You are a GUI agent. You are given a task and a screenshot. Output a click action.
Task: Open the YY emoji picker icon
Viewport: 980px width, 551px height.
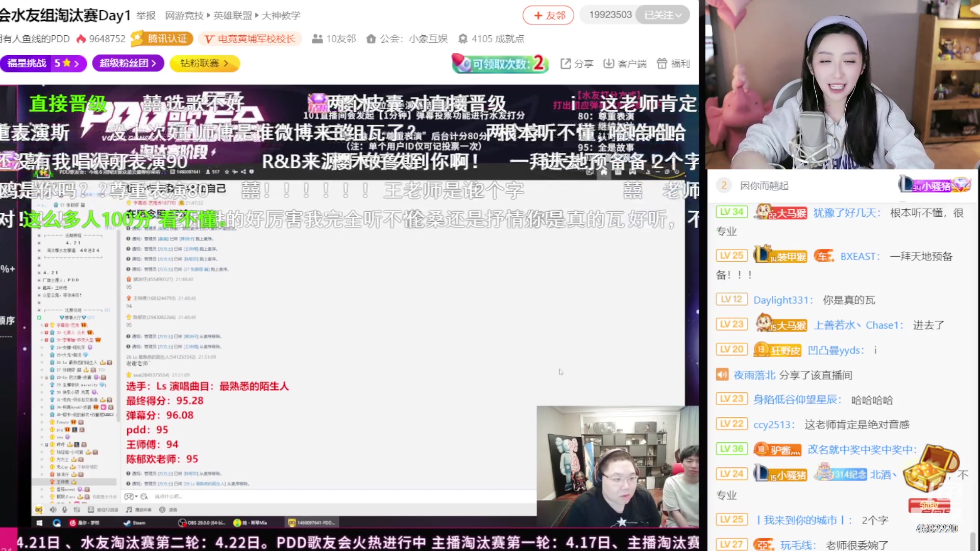point(144,496)
